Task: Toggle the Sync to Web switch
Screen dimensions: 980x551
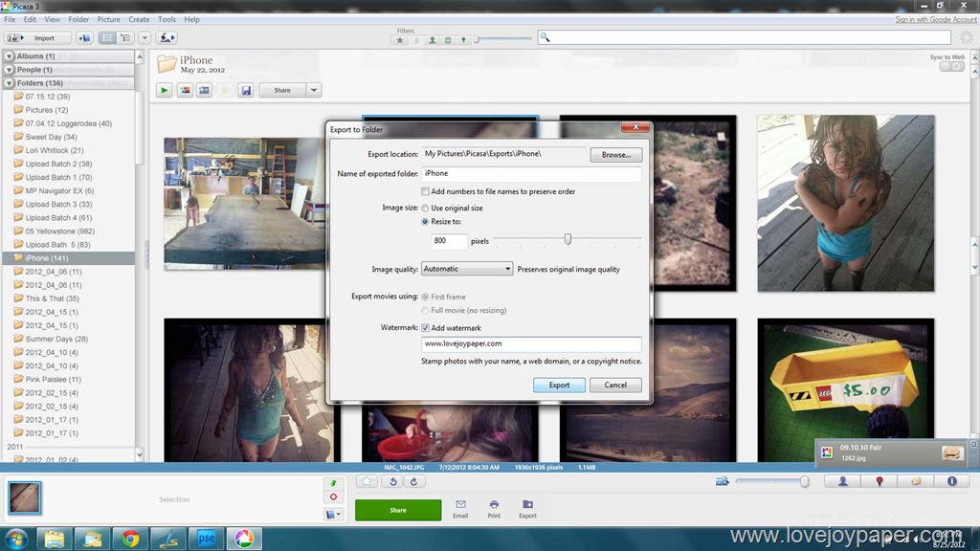Action: pyautogui.click(x=952, y=66)
